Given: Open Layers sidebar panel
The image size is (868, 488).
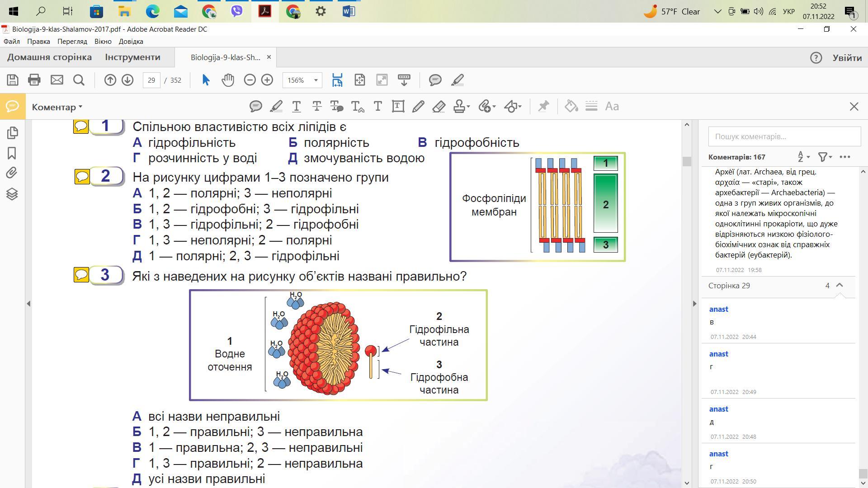Looking at the screenshot, I should [x=12, y=194].
